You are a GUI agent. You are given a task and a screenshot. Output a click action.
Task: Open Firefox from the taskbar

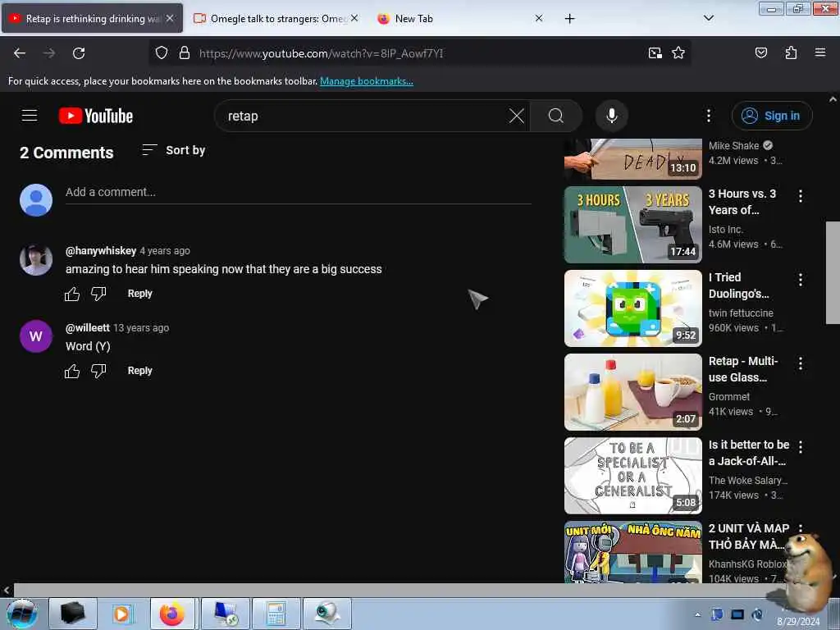point(172,614)
